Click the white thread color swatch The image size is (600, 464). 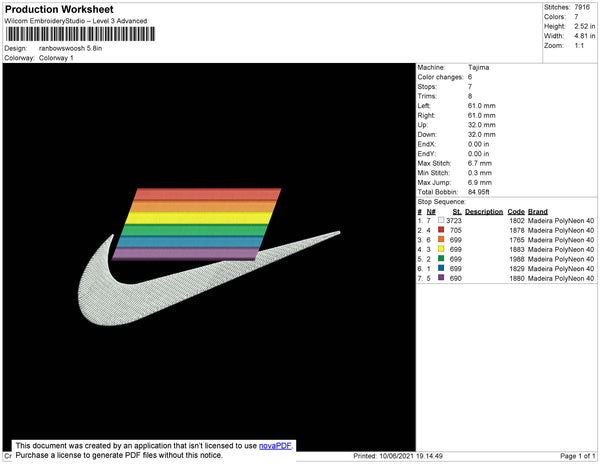441,220
